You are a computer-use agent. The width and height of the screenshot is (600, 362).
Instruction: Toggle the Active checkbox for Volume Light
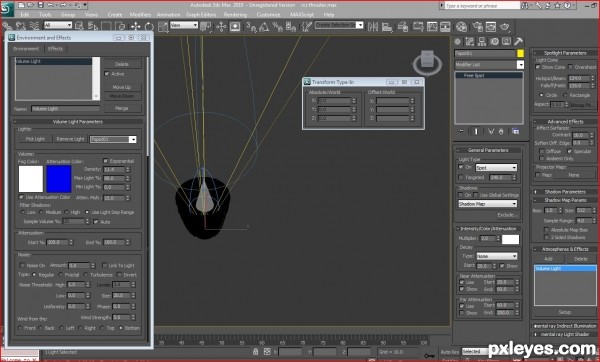tap(107, 73)
